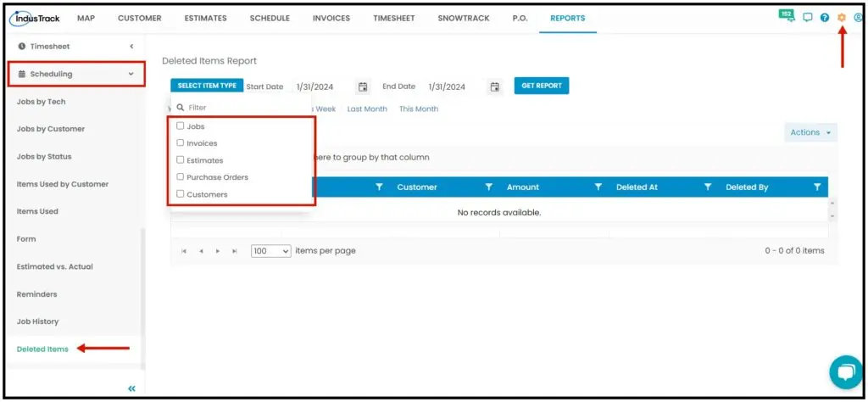Click the GET REPORT button

[x=542, y=86]
